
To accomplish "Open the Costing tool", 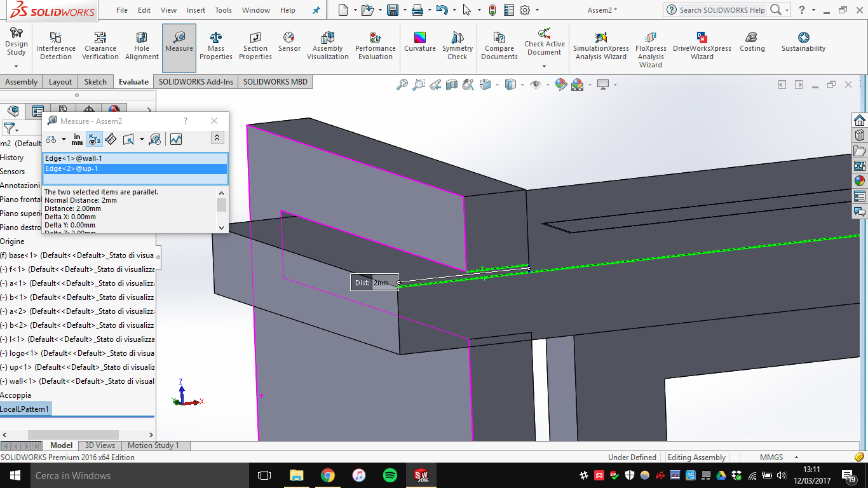I will coord(752,42).
